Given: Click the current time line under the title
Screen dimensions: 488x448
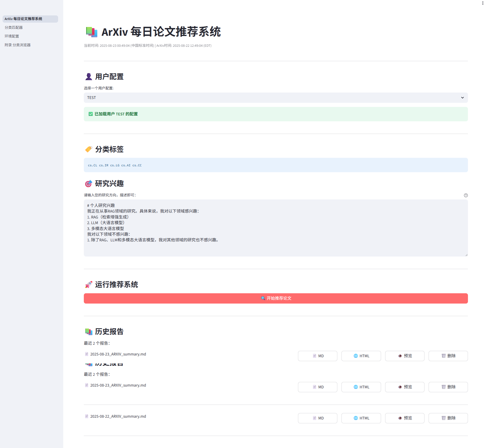Looking at the screenshot, I should pyautogui.click(x=148, y=45).
